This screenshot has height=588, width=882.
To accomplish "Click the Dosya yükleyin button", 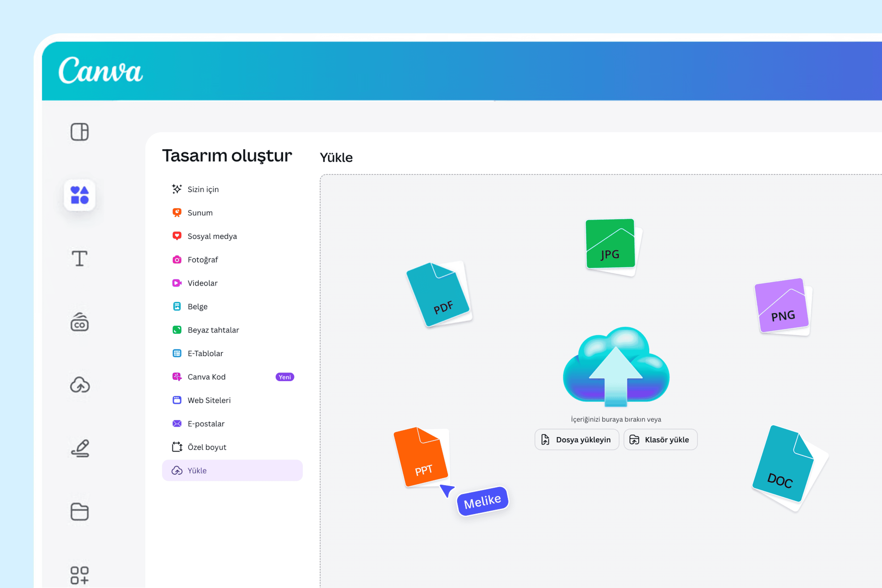I will [577, 440].
